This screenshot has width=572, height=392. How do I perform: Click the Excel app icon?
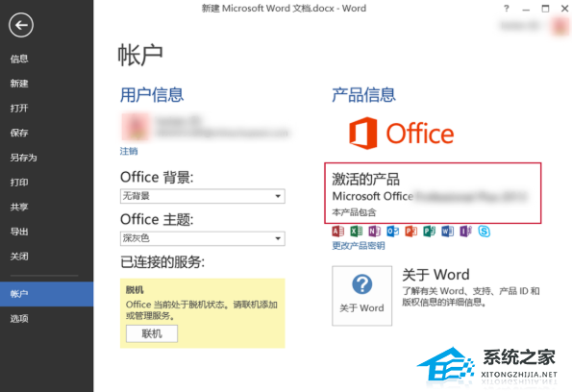pyautogui.click(x=356, y=232)
